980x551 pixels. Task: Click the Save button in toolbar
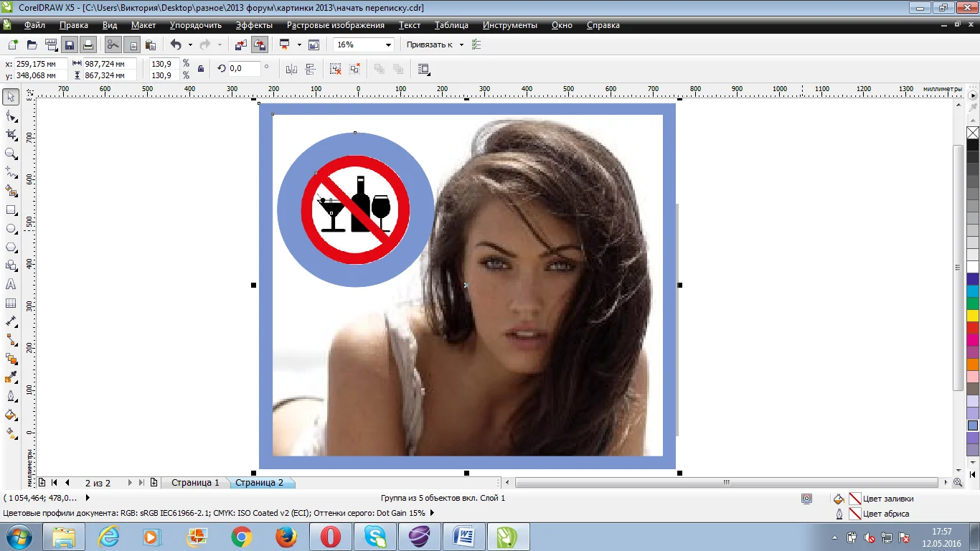[x=70, y=44]
